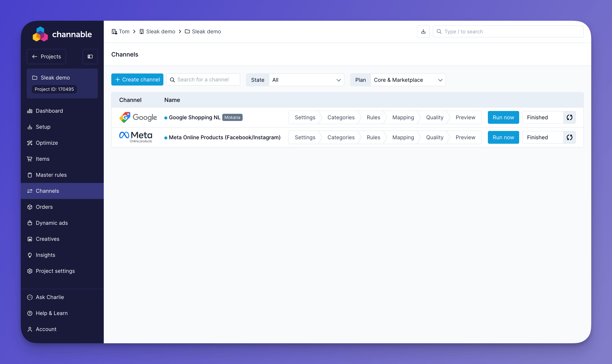
Task: Open Quality step for Meta Online Products
Action: pyautogui.click(x=435, y=137)
